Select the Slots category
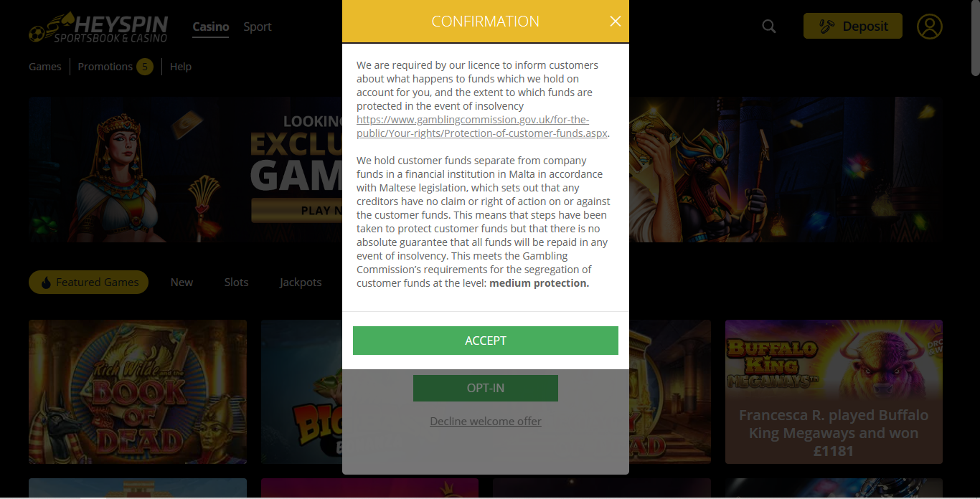The width and height of the screenshot is (980, 499). [236, 282]
